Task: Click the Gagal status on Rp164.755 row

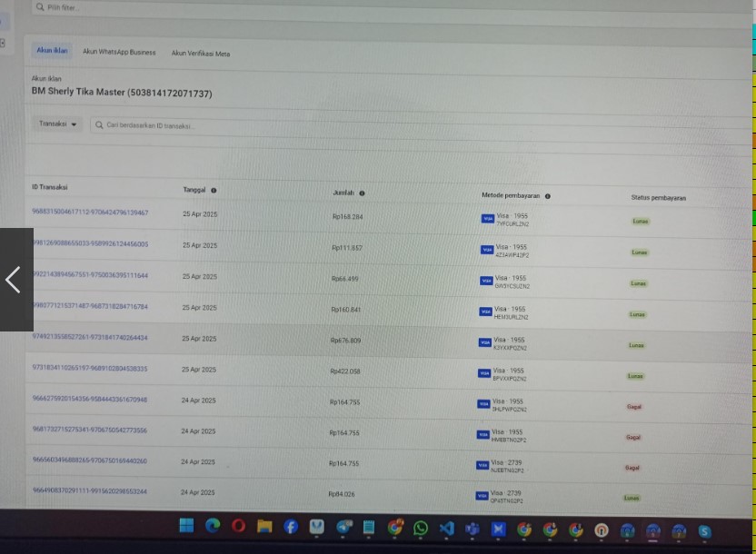Action: tap(633, 407)
